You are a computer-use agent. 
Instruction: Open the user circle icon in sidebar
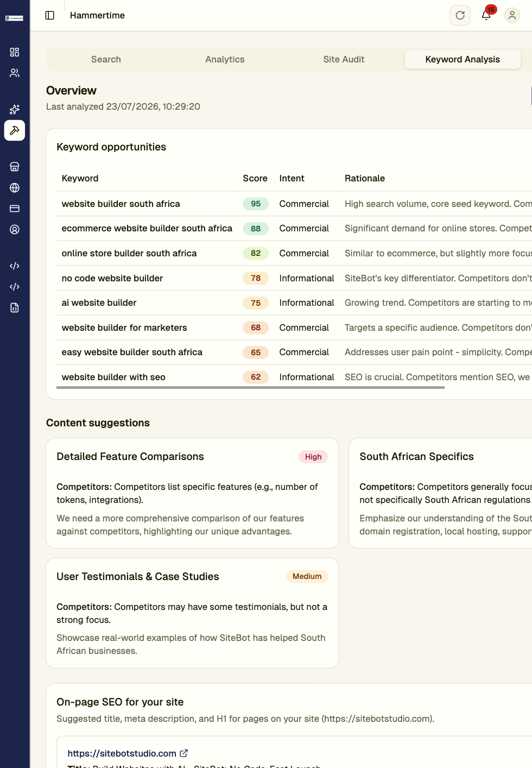pyautogui.click(x=15, y=230)
